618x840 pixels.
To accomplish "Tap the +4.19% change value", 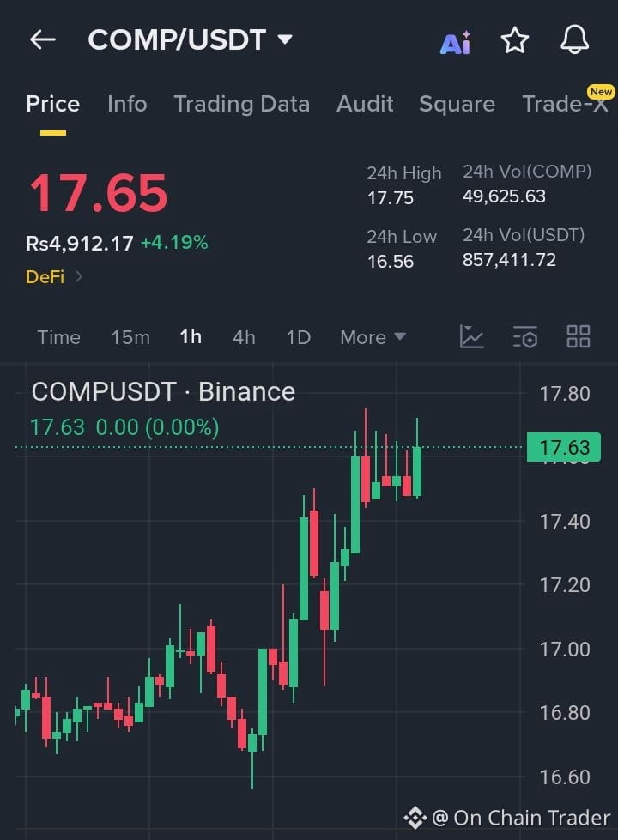I will [x=174, y=243].
